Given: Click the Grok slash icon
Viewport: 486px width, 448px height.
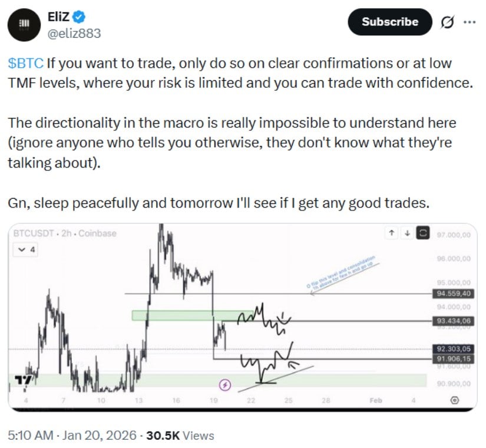Looking at the screenshot, I should click(x=447, y=22).
